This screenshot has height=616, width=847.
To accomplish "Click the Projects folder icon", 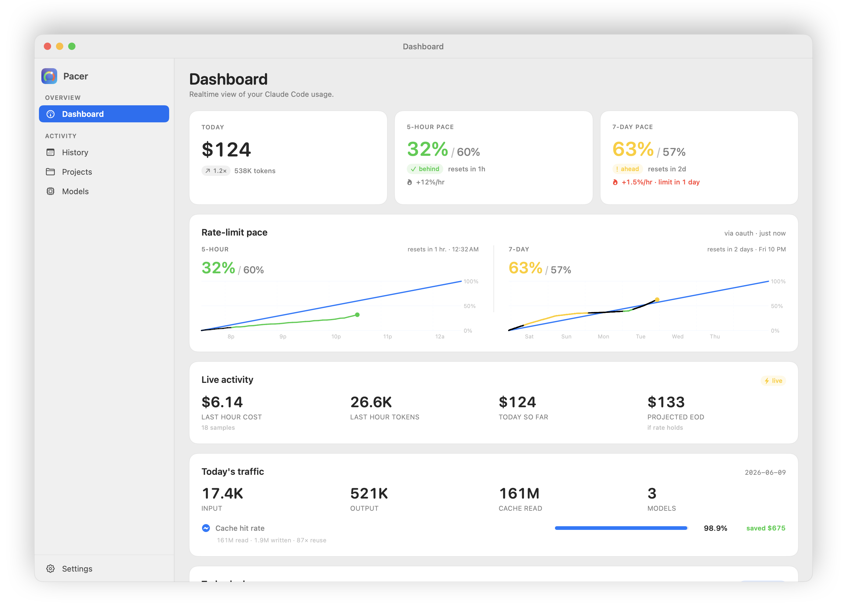I will 51,172.
